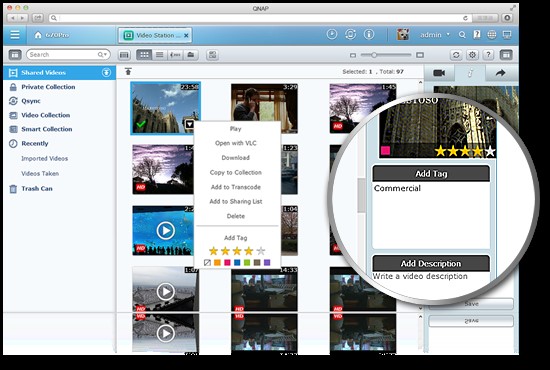The image size is (550, 370).
Task: Choose Download from context menu
Action: 236,158
